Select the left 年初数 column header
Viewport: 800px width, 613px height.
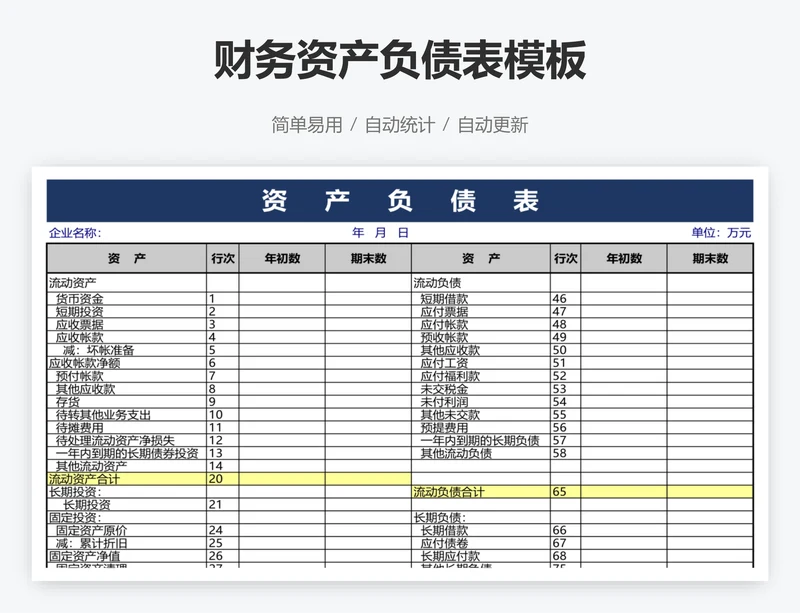(x=282, y=259)
